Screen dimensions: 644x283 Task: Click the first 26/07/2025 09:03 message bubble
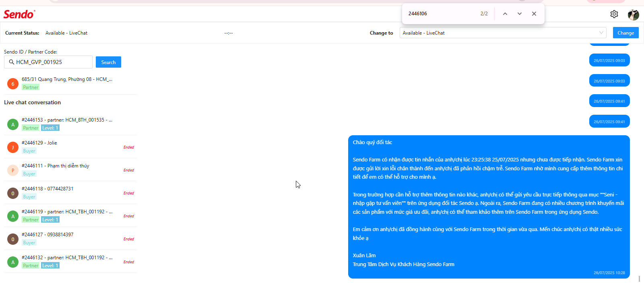coord(609,60)
